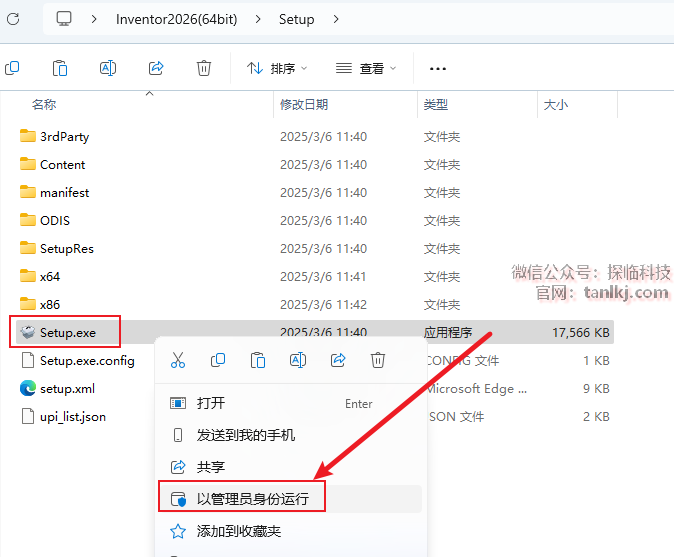Click the context menu Paste icon
The width and height of the screenshot is (674, 557).
(x=258, y=360)
